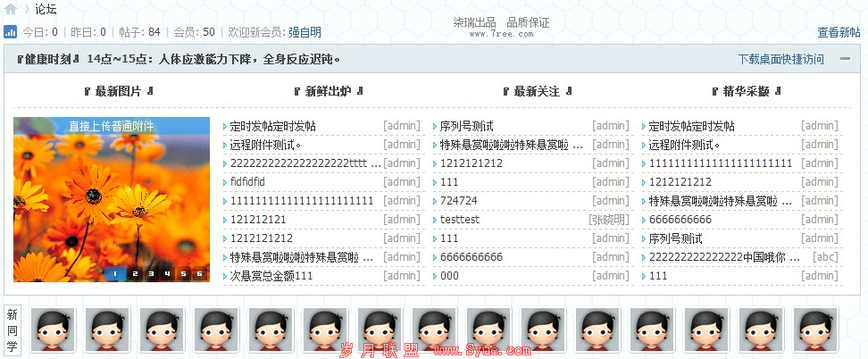
Task: Open 特殊悬赏啦啦啦 thread in 新鲜出炉 column
Action: (302, 257)
